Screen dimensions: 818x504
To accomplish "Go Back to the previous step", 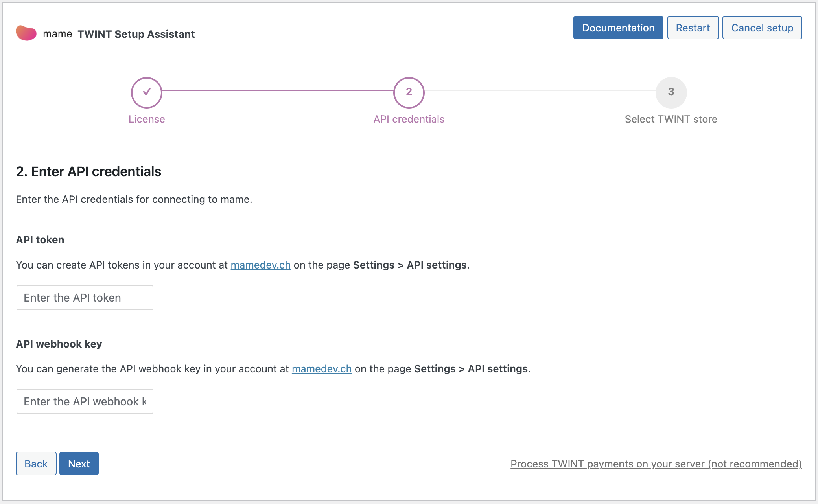I will point(36,464).
